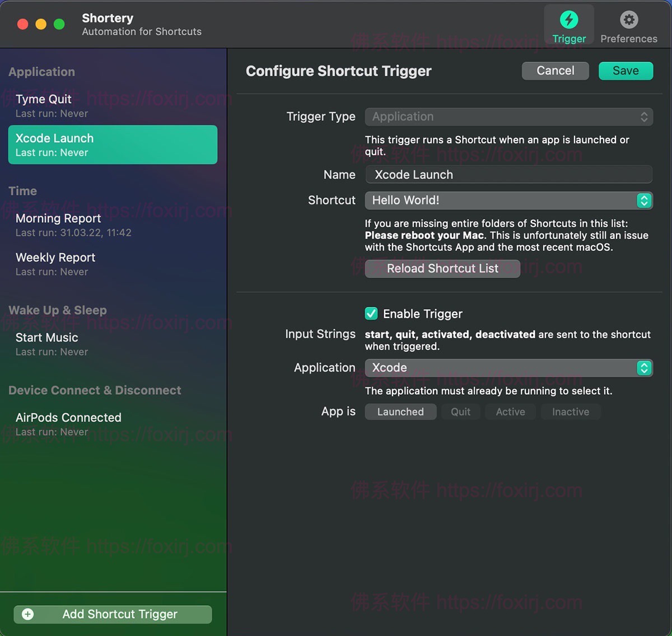This screenshot has height=636, width=672.
Task: Click the green zoom window button
Action: [x=59, y=24]
